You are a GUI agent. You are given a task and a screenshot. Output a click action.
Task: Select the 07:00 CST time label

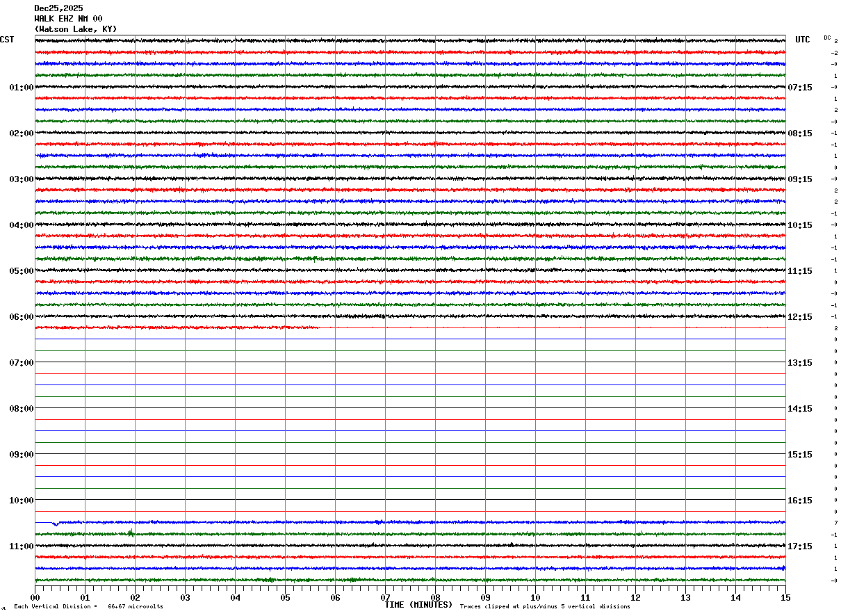(22, 363)
